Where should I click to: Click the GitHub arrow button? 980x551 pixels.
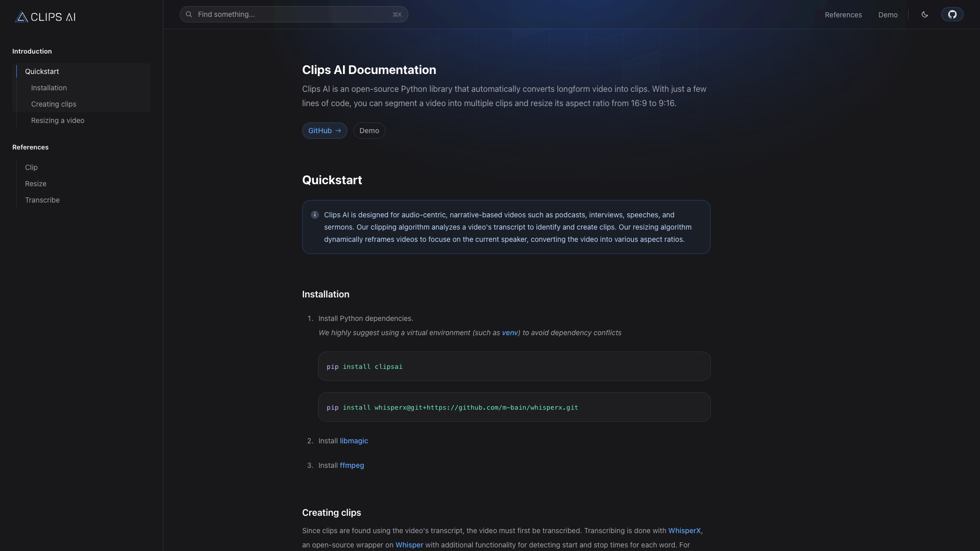click(x=324, y=131)
